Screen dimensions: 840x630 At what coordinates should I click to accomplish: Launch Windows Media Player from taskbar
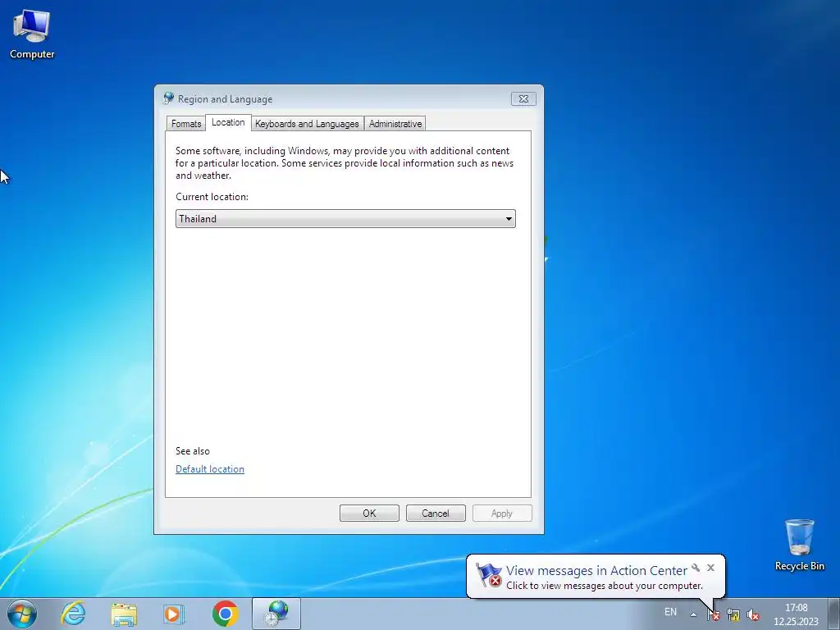174,614
